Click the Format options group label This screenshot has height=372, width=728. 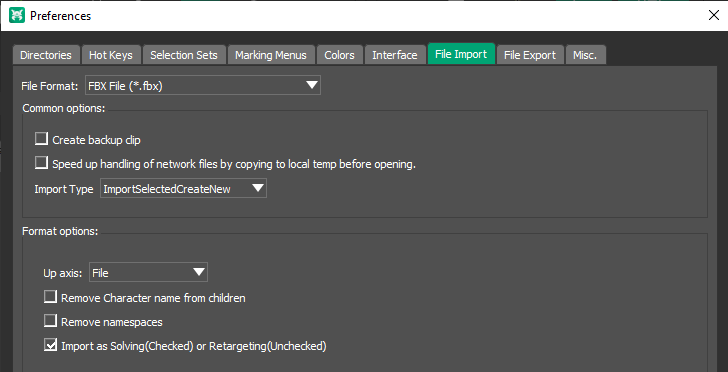tap(60, 231)
